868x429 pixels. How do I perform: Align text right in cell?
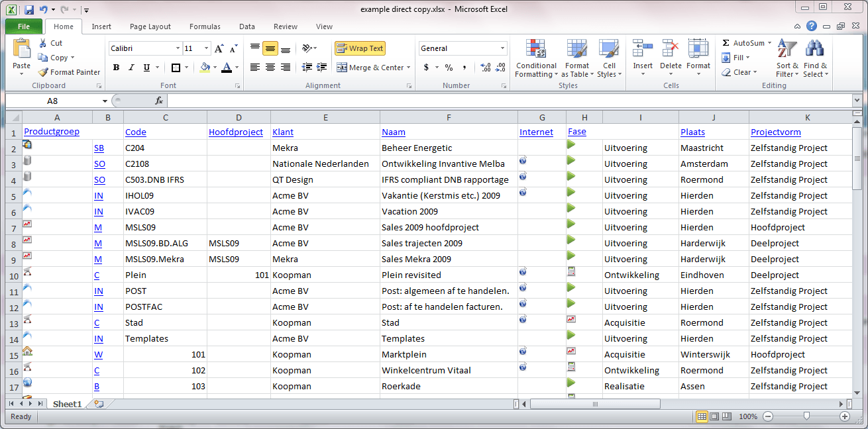286,68
